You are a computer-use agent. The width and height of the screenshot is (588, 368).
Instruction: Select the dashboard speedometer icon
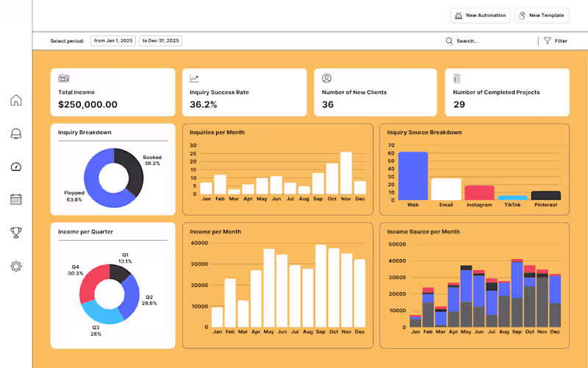coord(15,167)
